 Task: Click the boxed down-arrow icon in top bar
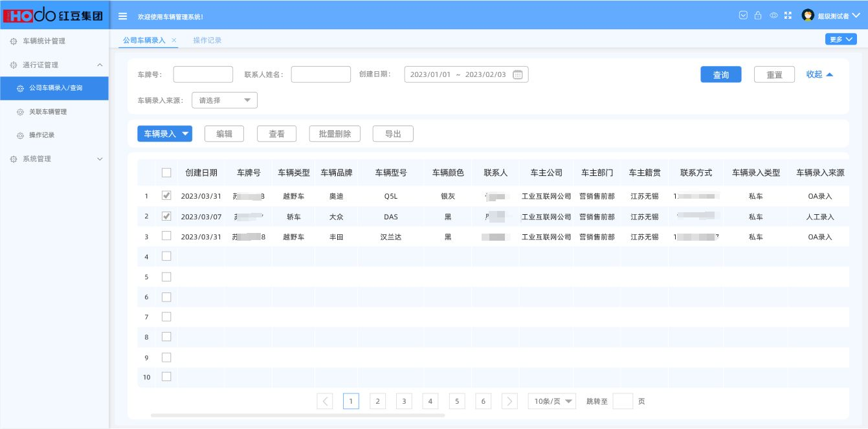click(x=743, y=16)
